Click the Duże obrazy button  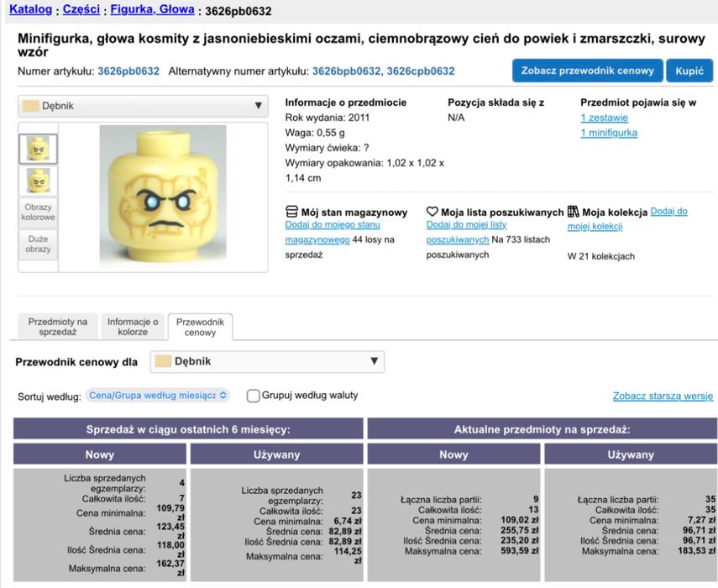pos(38,244)
